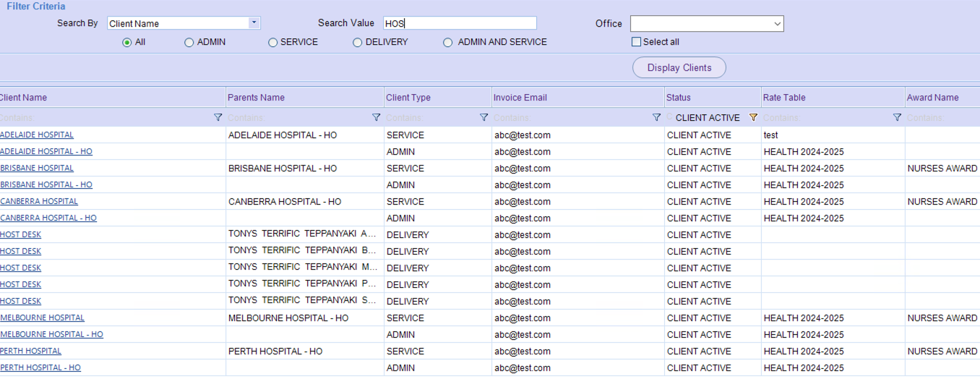This screenshot has width=980, height=387.
Task: Open PERTH HOSPITAL client link
Action: pyautogui.click(x=31, y=352)
